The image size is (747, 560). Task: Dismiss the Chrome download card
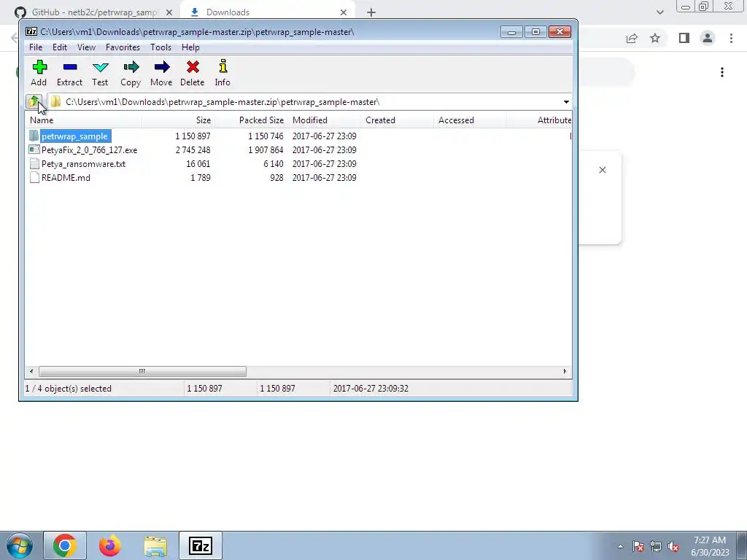[603, 170]
